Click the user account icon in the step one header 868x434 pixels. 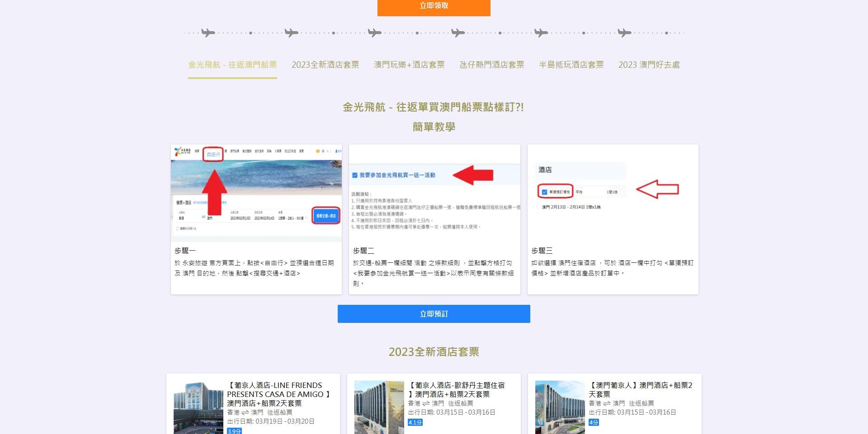coord(336,151)
